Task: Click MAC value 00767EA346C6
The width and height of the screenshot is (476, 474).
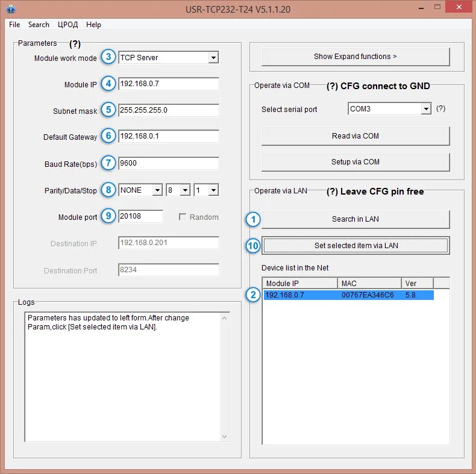Action: (368, 295)
